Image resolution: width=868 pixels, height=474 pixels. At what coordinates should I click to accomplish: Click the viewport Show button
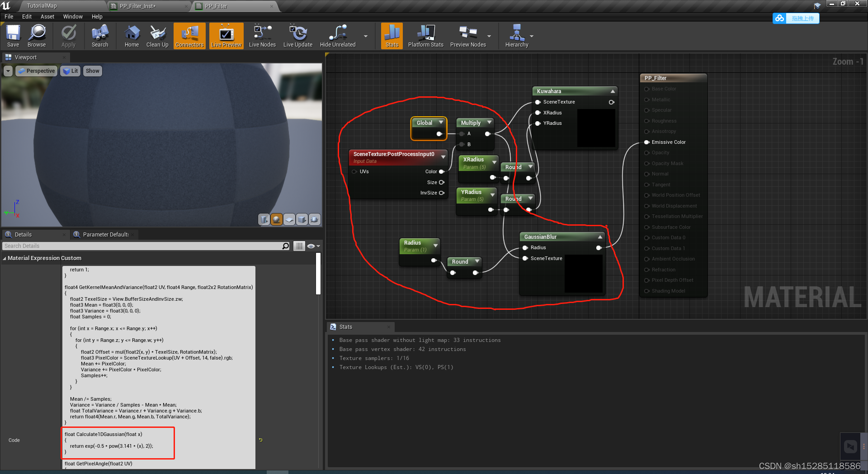coord(92,71)
